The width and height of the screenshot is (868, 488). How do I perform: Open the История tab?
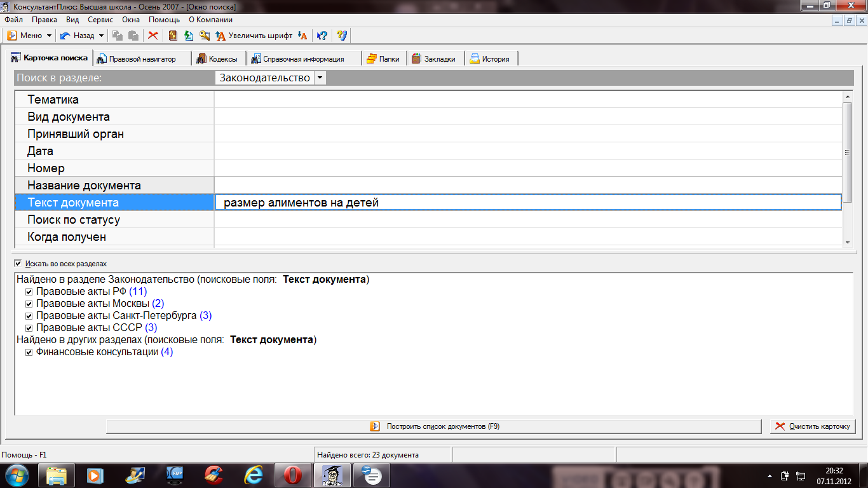coord(491,58)
